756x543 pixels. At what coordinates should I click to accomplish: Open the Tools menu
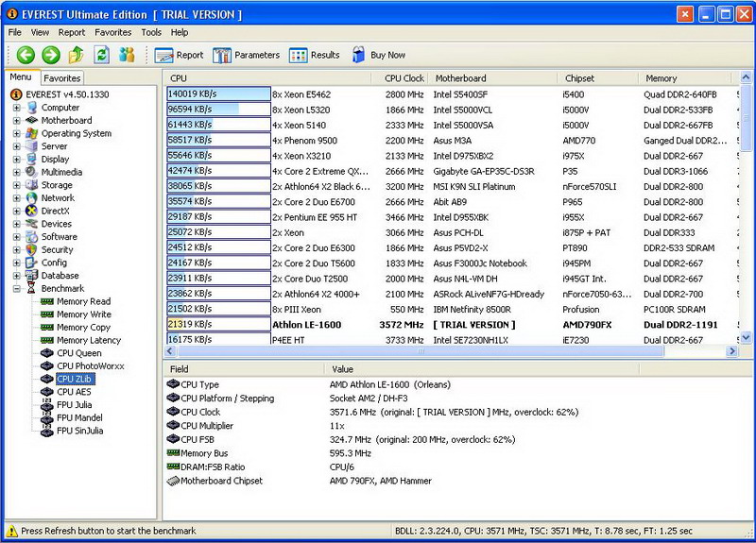pyautogui.click(x=151, y=32)
